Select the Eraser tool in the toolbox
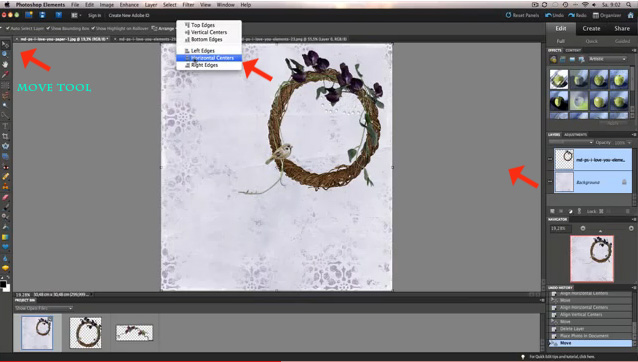 [x=5, y=197]
